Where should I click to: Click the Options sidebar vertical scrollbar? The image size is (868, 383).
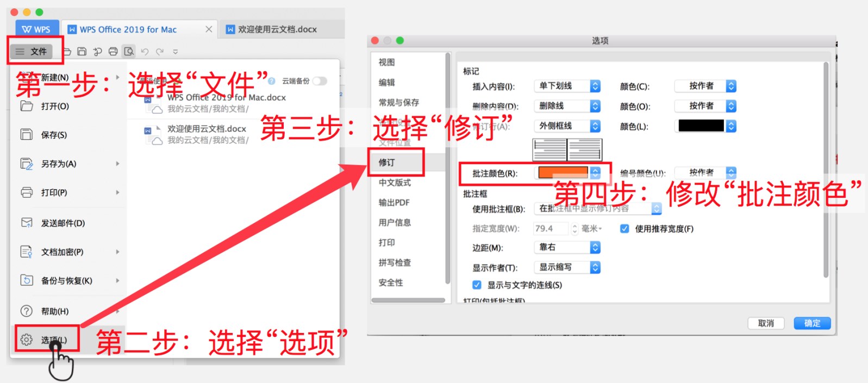[447, 168]
